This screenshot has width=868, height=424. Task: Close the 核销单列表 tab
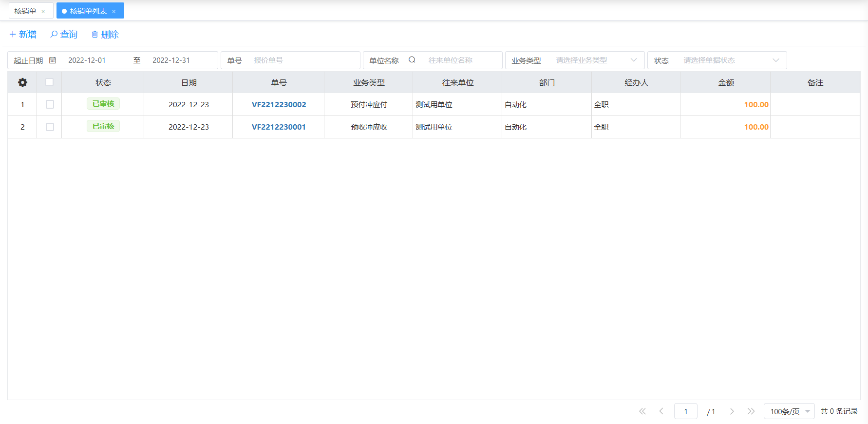tap(114, 11)
